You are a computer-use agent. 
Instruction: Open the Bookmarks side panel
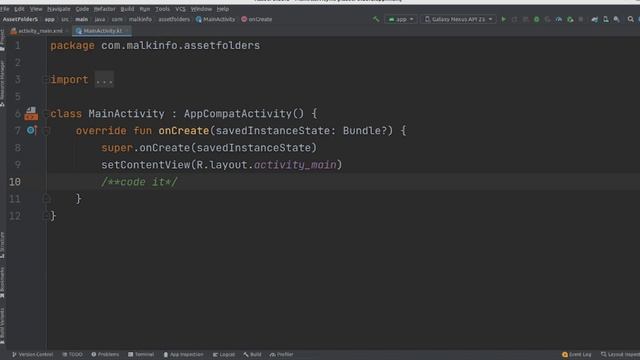click(x=2, y=282)
